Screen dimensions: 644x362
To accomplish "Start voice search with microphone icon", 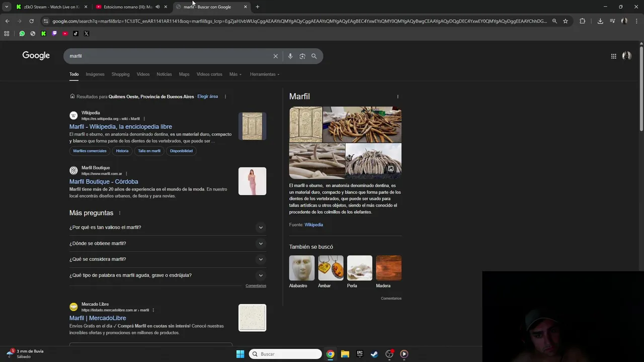I will coord(290,56).
